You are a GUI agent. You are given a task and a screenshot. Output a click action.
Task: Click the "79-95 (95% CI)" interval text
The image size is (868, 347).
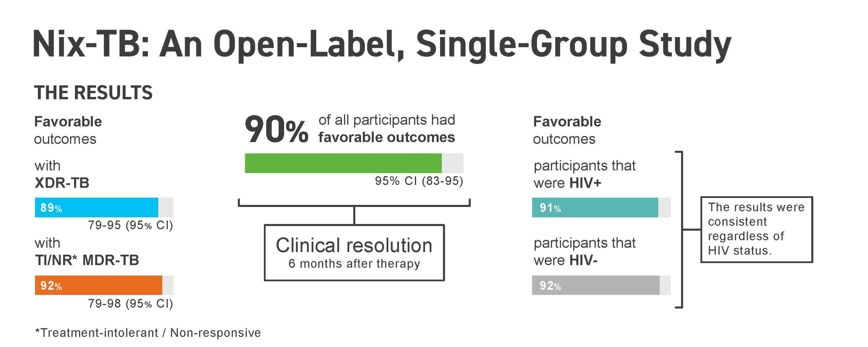(131, 225)
